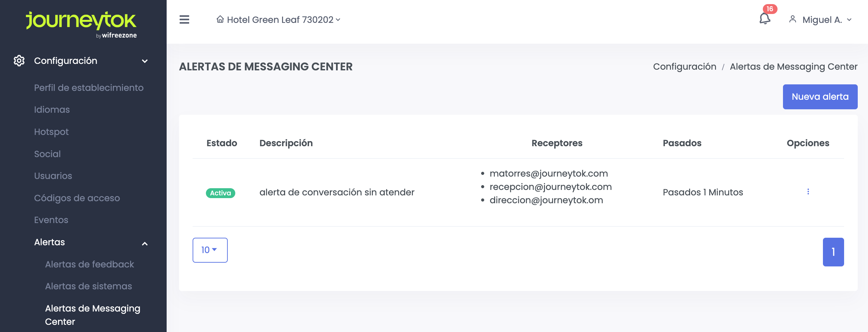
Task: Open Códigos de acceso
Action: coord(77,198)
